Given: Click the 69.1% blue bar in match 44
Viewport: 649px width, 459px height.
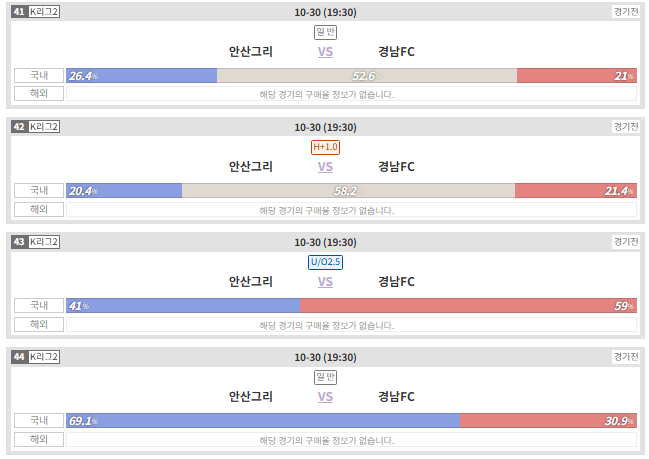Looking at the screenshot, I should (x=263, y=421).
